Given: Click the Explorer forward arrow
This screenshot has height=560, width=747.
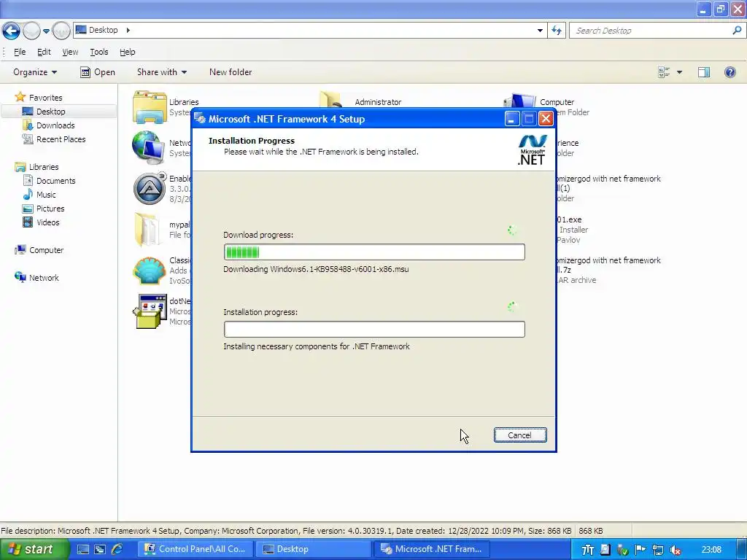Looking at the screenshot, I should tap(31, 31).
